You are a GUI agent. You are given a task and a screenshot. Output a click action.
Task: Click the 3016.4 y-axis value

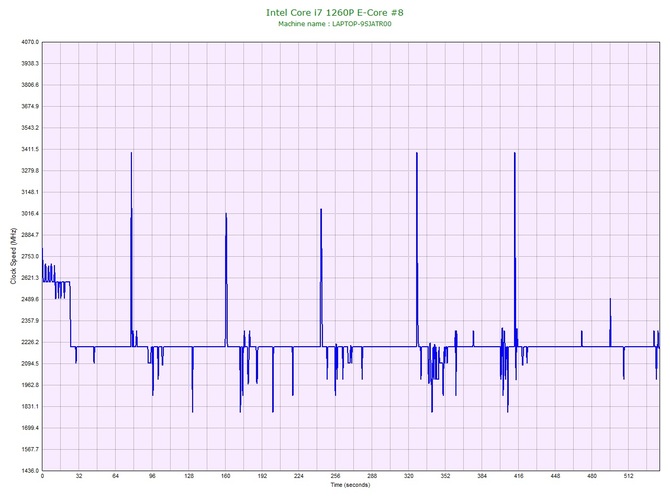(30, 213)
